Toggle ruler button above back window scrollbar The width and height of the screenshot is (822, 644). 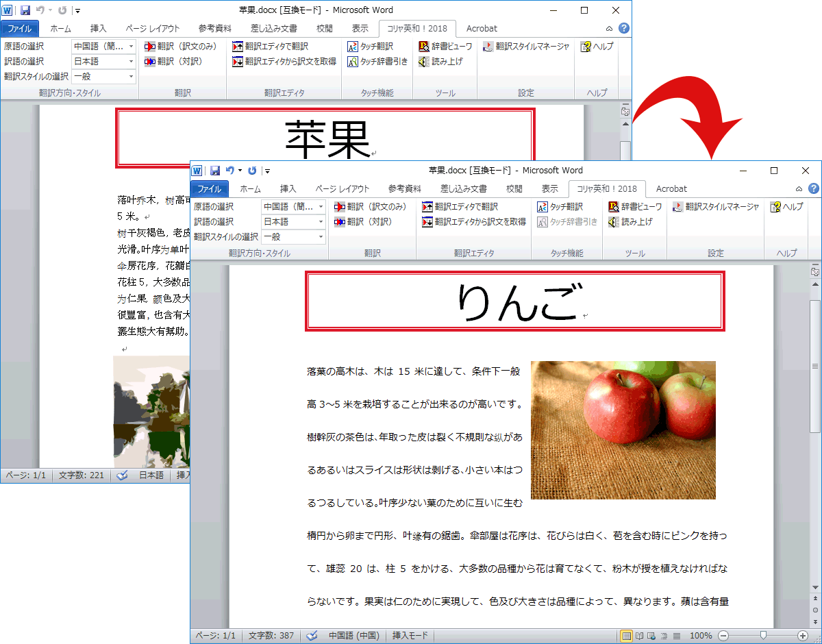625,111
